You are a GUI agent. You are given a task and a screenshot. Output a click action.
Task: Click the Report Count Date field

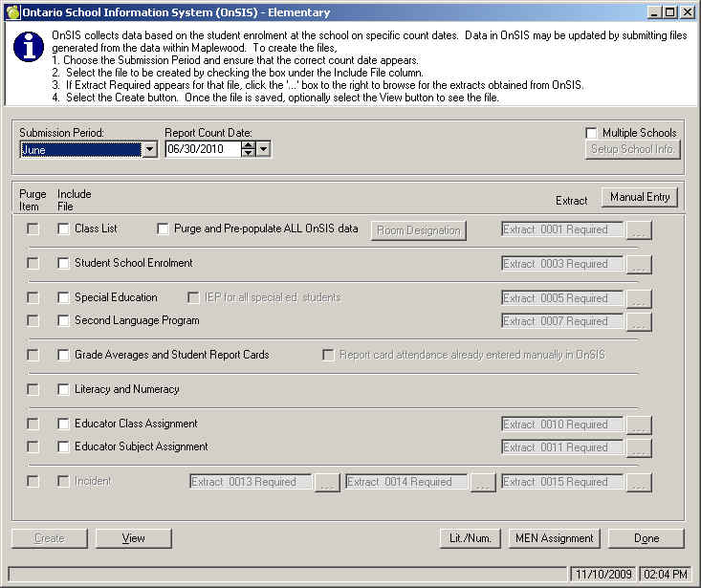coord(202,149)
